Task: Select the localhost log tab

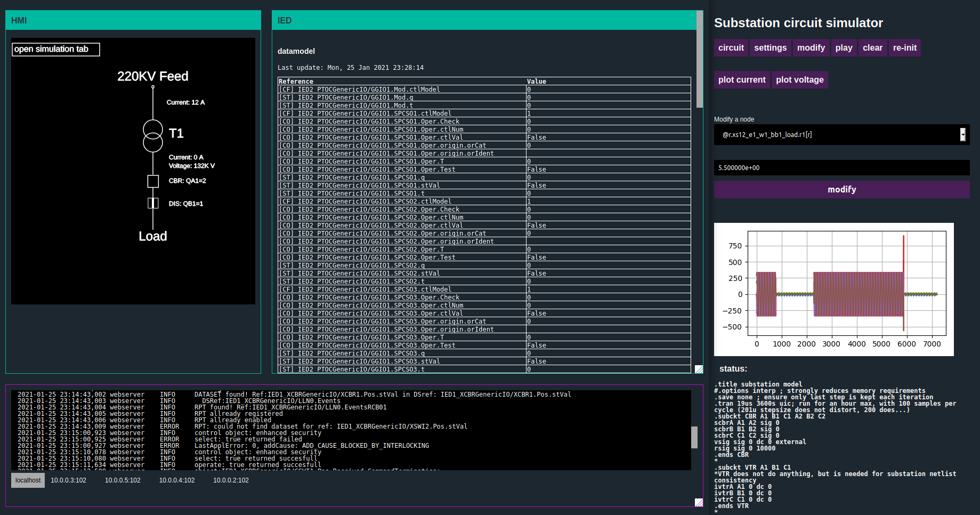Action: pos(28,480)
